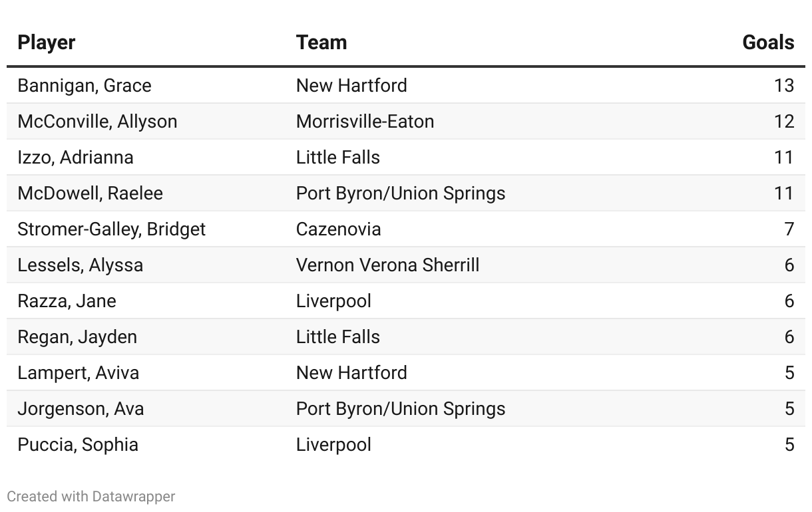Screen dimensions: 812x512
Task: Click the Izzo, Adrianna name cell
Action: (75, 158)
